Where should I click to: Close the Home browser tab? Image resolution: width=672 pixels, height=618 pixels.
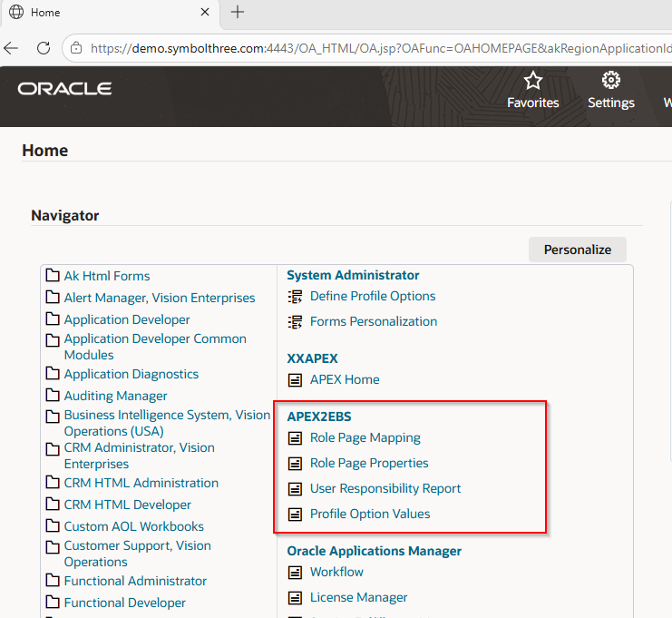point(205,12)
